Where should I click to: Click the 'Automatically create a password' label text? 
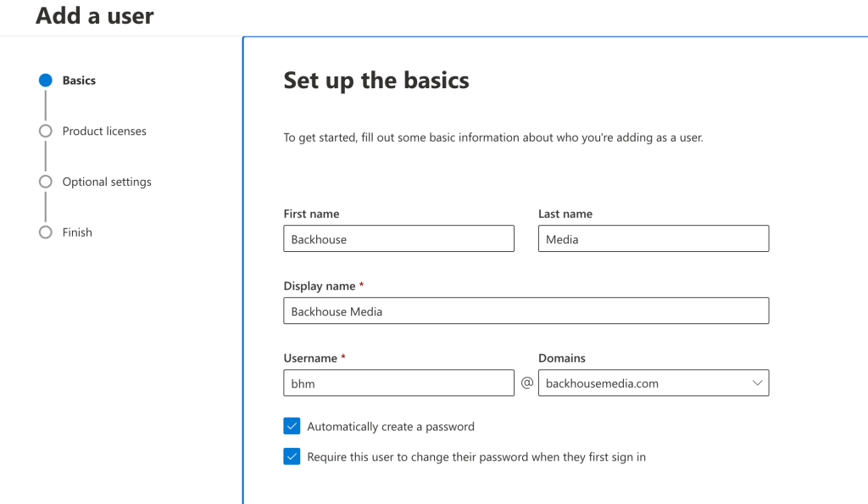click(x=390, y=427)
